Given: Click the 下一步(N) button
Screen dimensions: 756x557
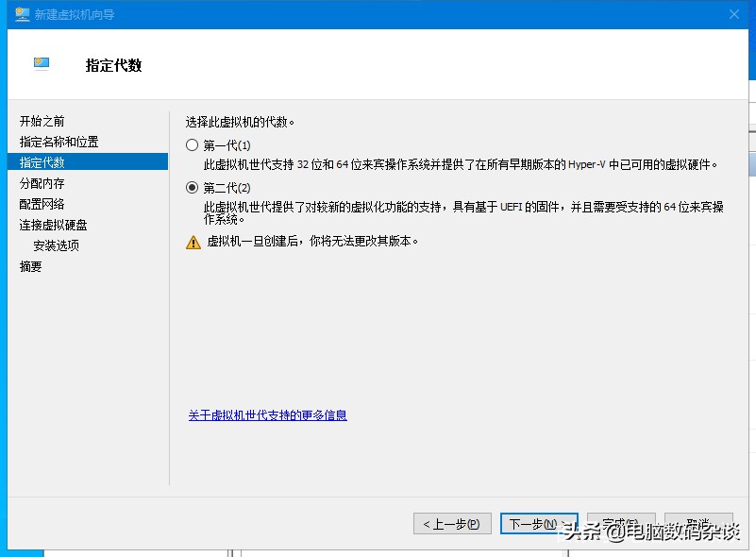Looking at the screenshot, I should 538,523.
